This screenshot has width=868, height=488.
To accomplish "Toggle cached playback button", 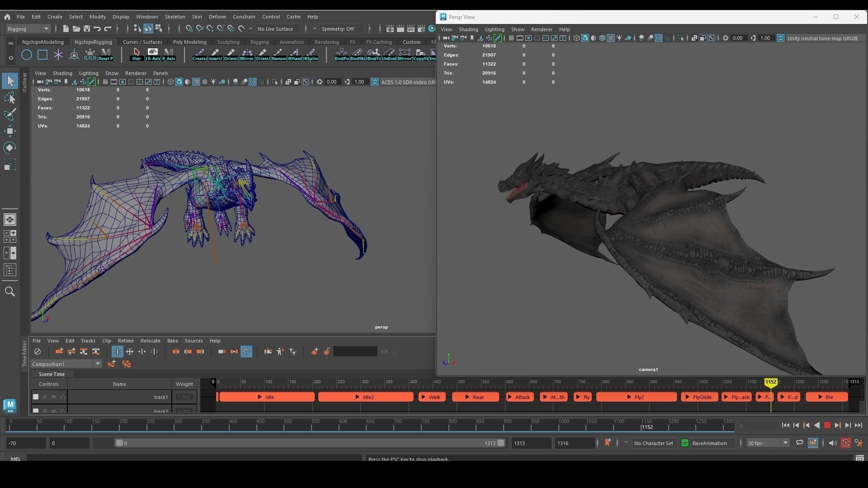I will [812, 443].
